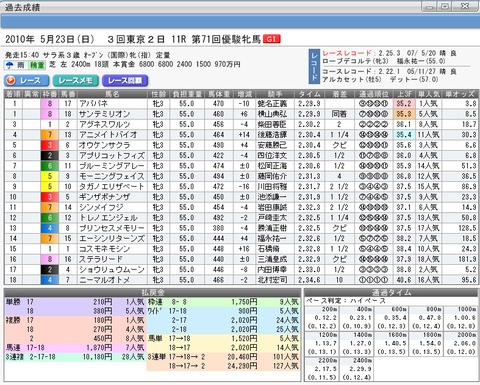Click odds value 181.9
Screen dimensions: 480x385
coord(467,259)
